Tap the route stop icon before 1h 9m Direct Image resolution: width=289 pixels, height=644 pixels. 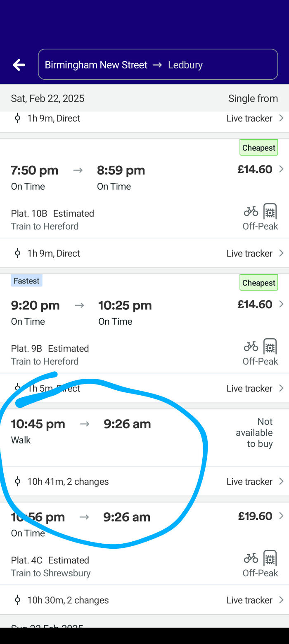click(x=17, y=118)
